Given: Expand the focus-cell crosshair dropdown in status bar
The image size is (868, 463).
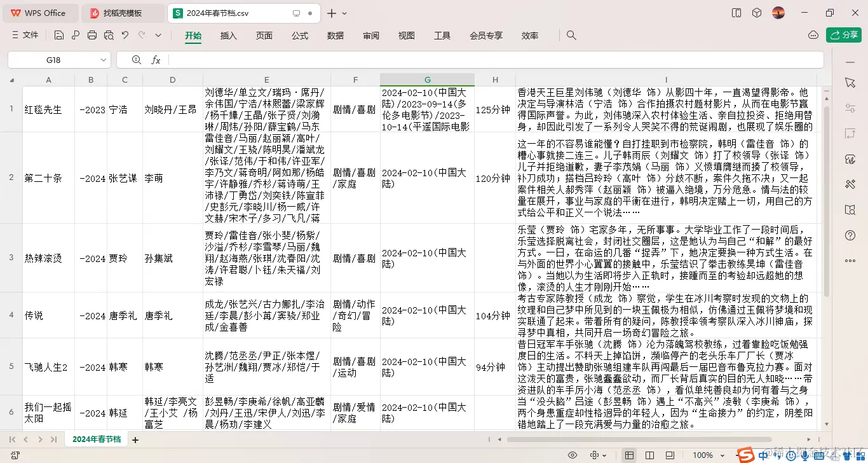Looking at the screenshot, I should (605, 455).
